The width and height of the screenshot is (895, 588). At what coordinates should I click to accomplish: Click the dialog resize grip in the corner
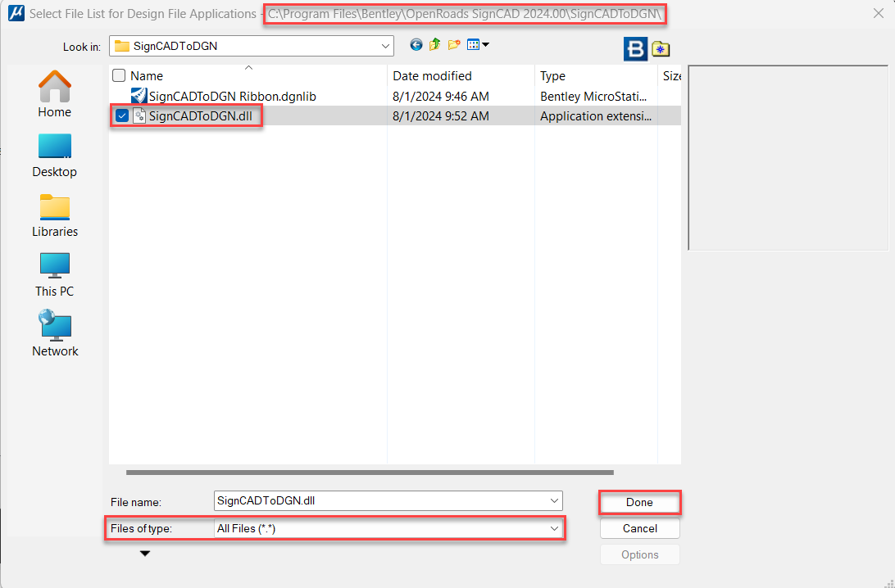click(888, 582)
